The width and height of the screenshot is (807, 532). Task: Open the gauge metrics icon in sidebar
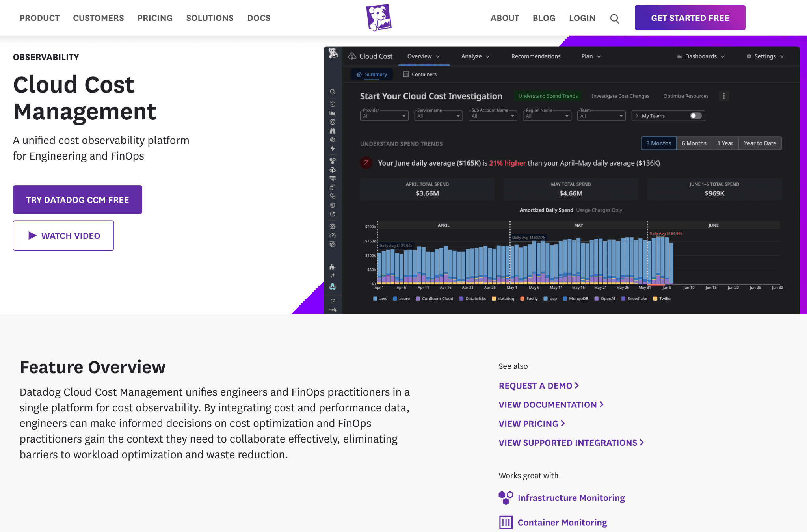333,235
